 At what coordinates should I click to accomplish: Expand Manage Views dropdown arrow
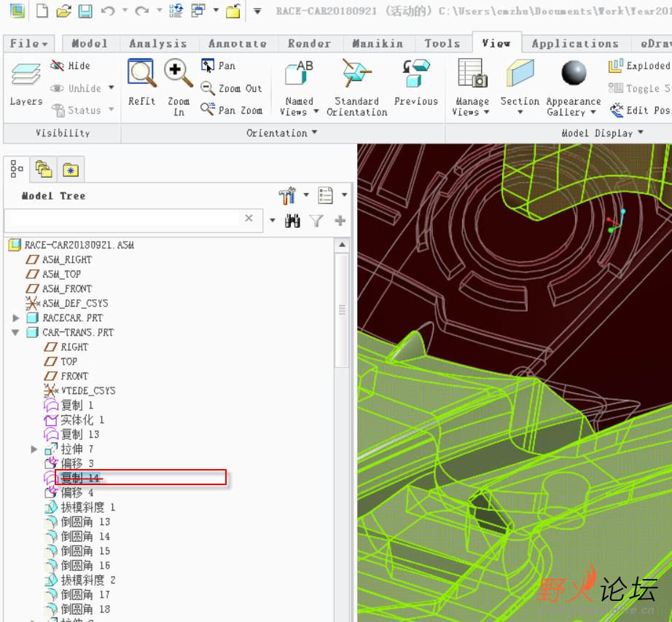coord(486,112)
